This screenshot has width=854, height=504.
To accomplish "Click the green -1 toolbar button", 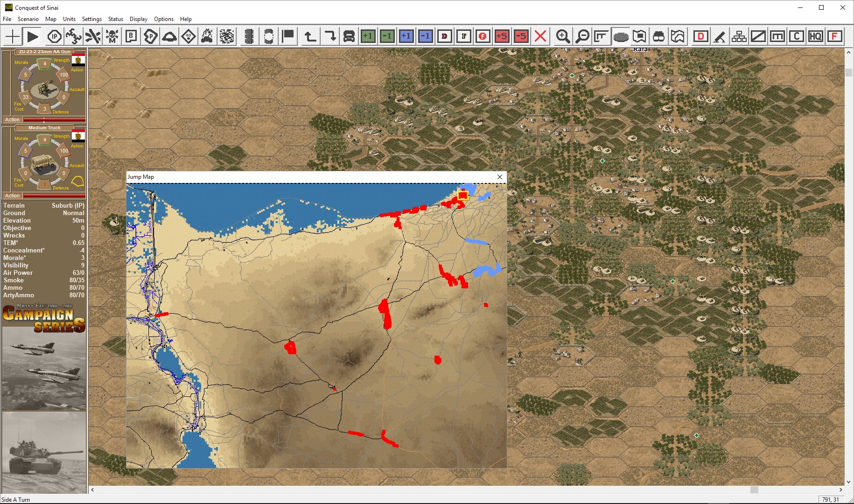I will click(x=387, y=36).
